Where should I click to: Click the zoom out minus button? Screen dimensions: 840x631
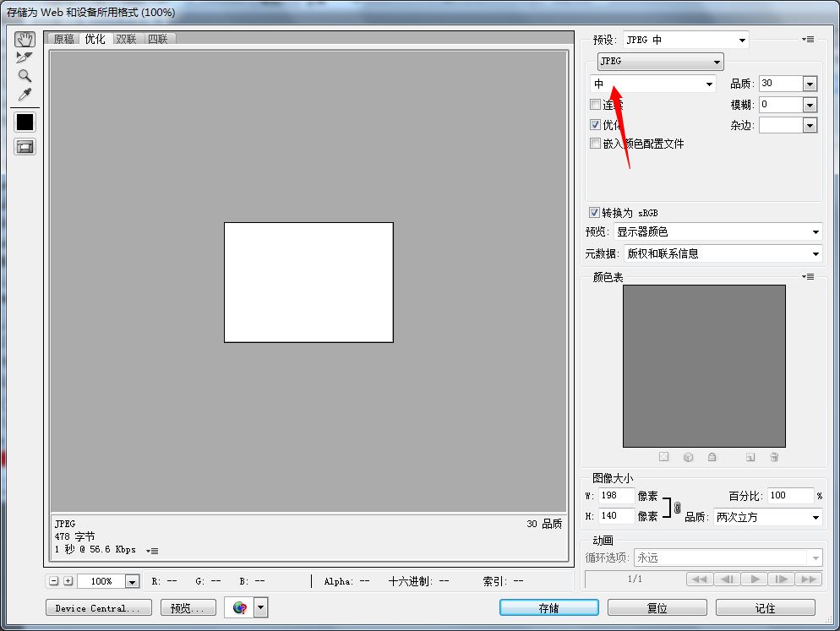coord(54,581)
